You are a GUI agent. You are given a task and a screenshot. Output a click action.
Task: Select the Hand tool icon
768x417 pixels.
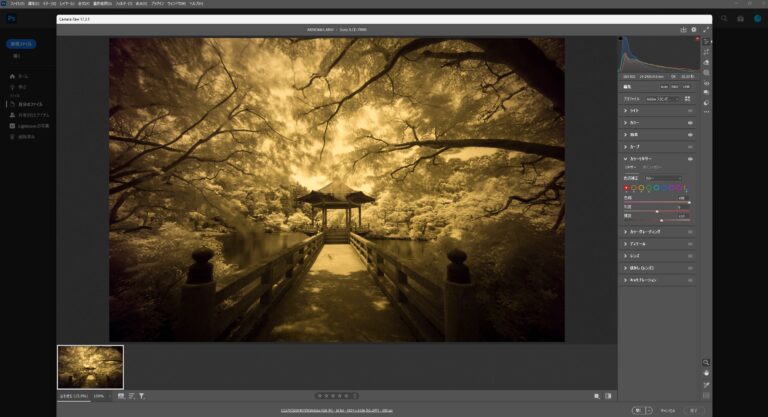(706, 372)
